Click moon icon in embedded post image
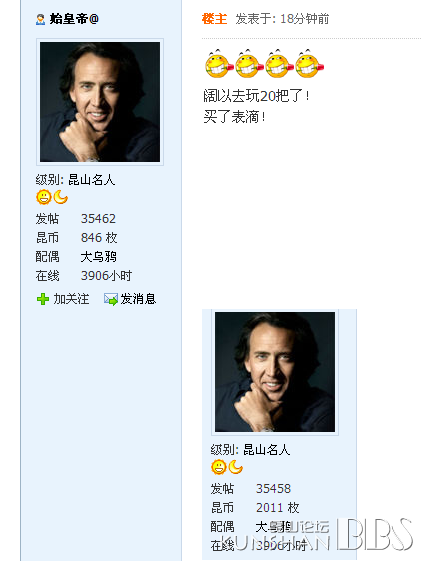This screenshot has width=421, height=561. [x=235, y=467]
